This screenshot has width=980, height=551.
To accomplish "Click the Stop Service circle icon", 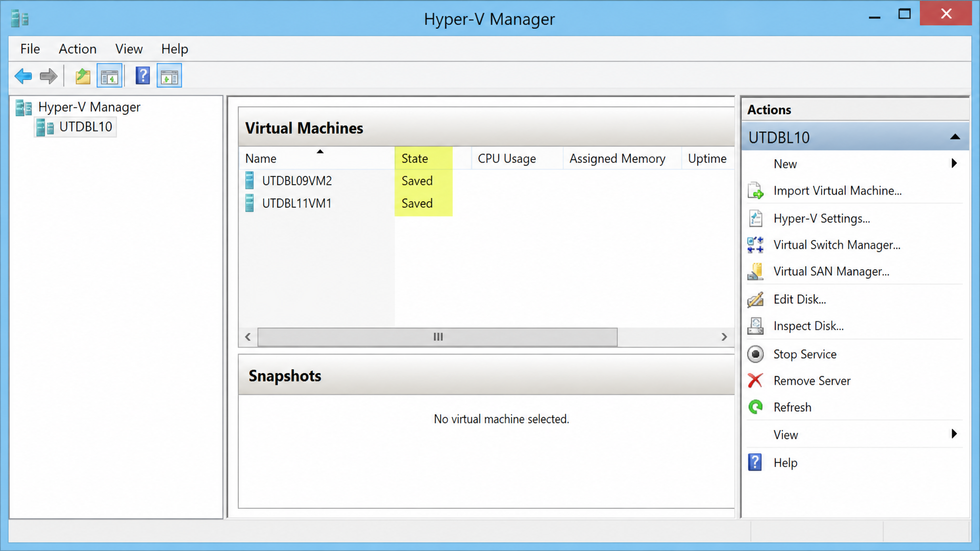I will (x=756, y=354).
